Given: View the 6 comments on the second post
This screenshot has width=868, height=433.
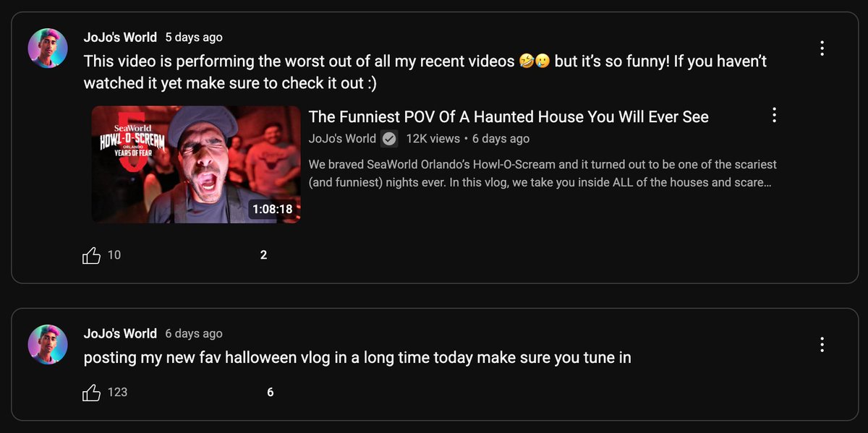Looking at the screenshot, I should 271,393.
